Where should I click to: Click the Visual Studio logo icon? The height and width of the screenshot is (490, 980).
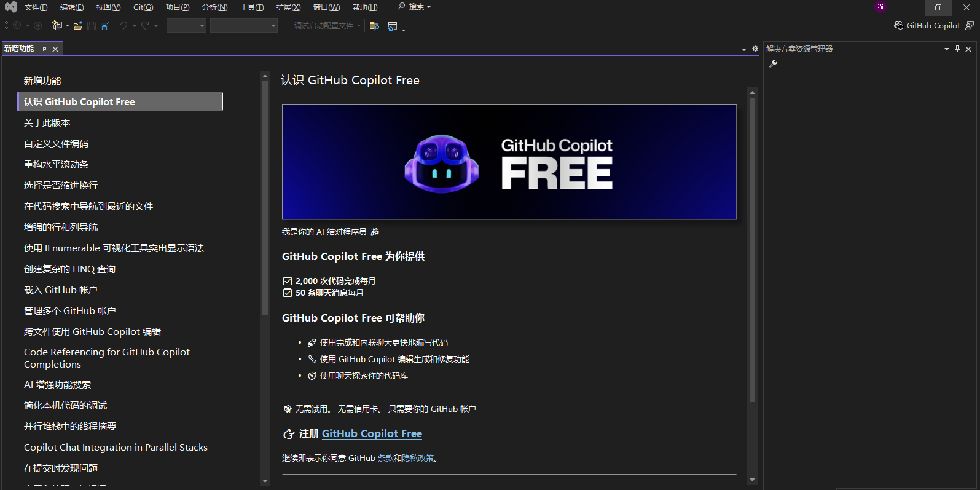(10, 7)
